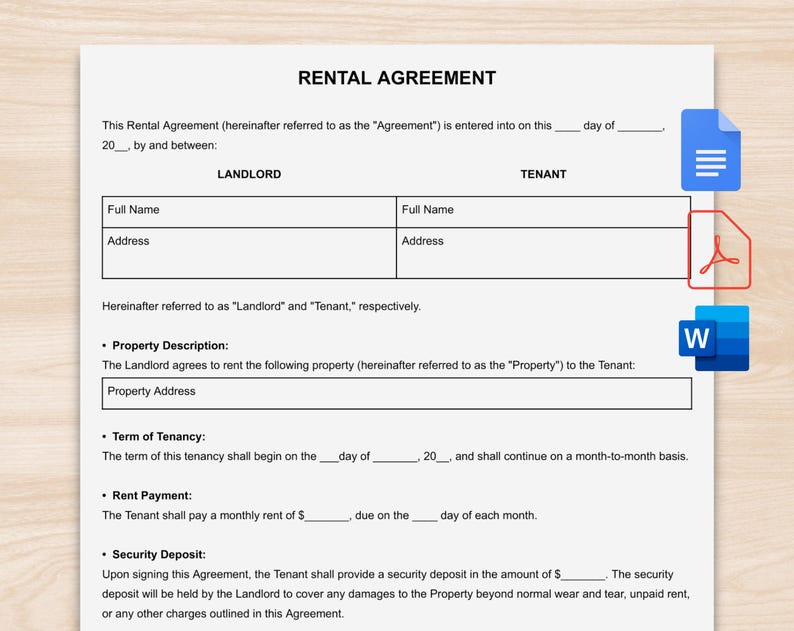Click the Landlord Address field
The width and height of the screenshot is (794, 631).
[x=249, y=253]
